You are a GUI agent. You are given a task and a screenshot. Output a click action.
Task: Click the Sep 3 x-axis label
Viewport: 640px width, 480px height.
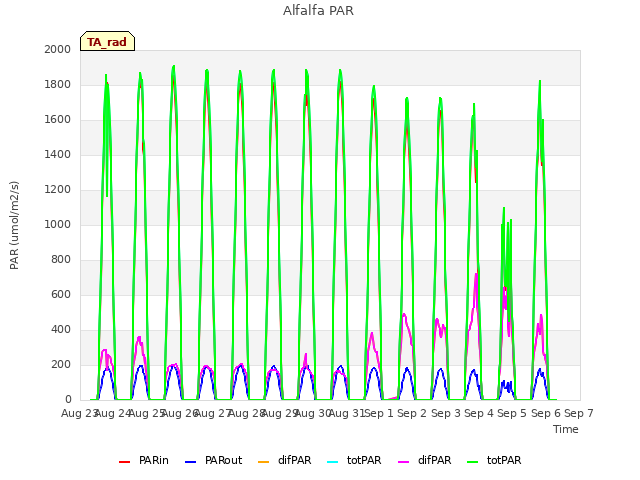tap(445, 413)
